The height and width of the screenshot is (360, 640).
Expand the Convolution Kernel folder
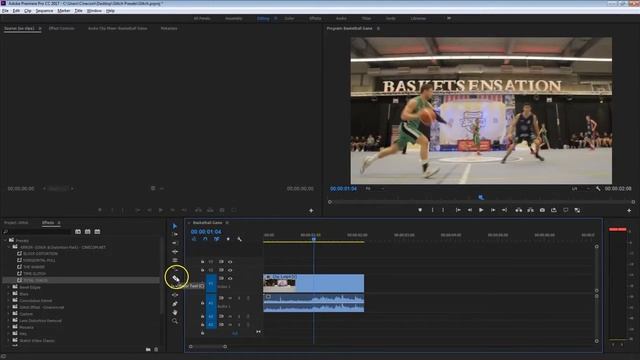pos(9,300)
